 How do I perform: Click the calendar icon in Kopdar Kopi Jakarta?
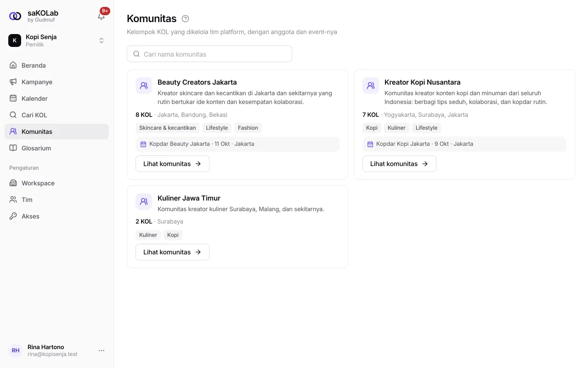[x=370, y=144]
